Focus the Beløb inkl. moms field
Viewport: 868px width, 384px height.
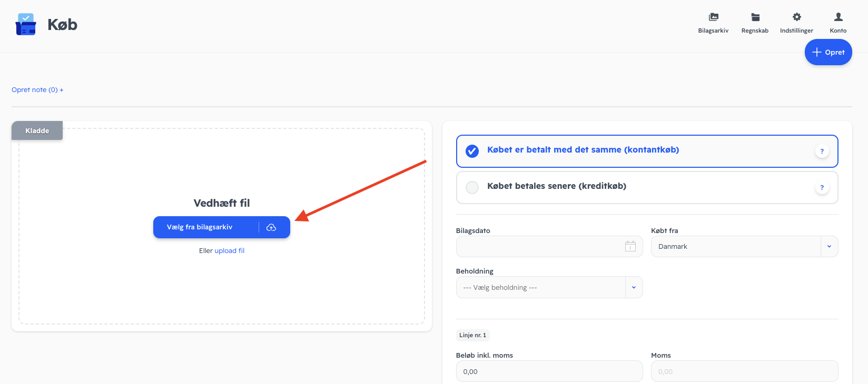click(549, 371)
